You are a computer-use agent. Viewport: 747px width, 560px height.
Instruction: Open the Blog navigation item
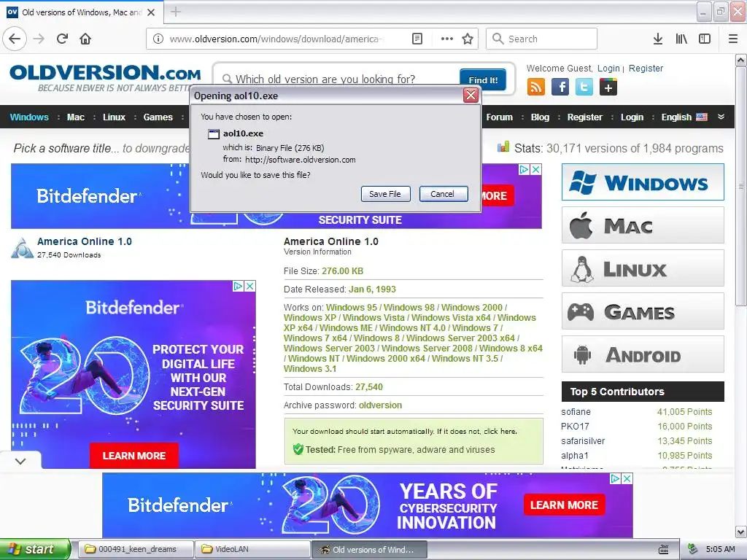(x=540, y=117)
